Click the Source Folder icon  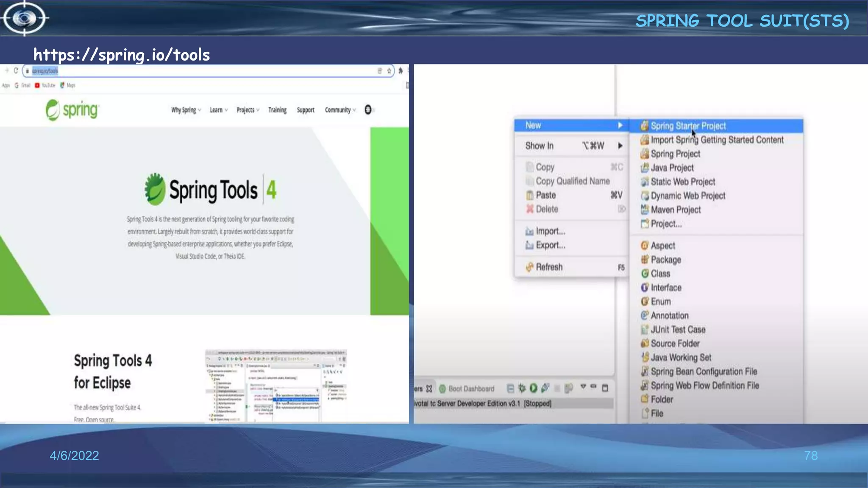pyautogui.click(x=645, y=344)
